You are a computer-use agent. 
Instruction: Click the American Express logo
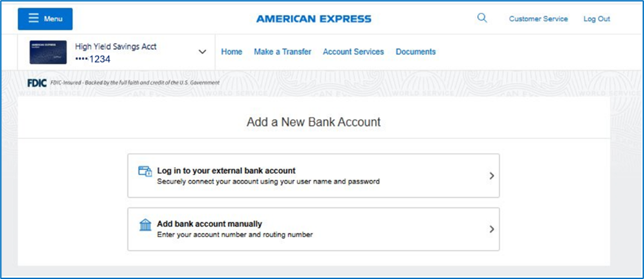pyautogui.click(x=314, y=18)
